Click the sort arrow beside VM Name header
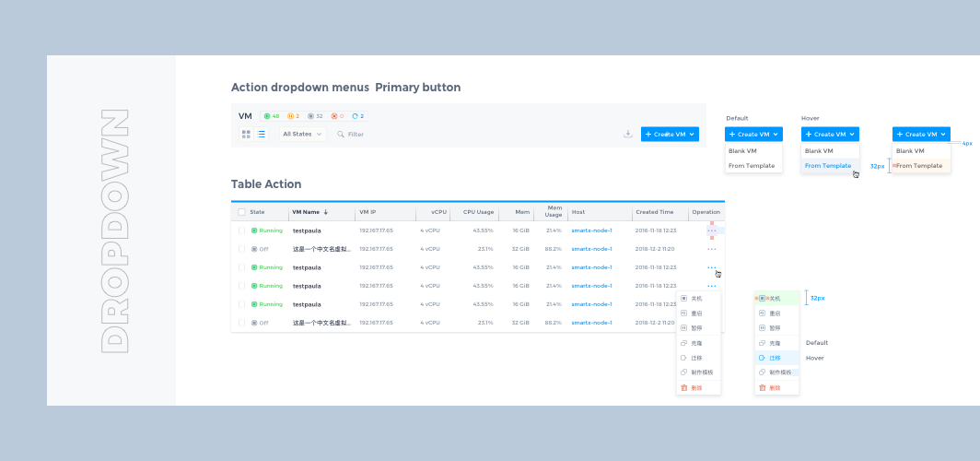The height and width of the screenshot is (461, 980). pyautogui.click(x=326, y=212)
